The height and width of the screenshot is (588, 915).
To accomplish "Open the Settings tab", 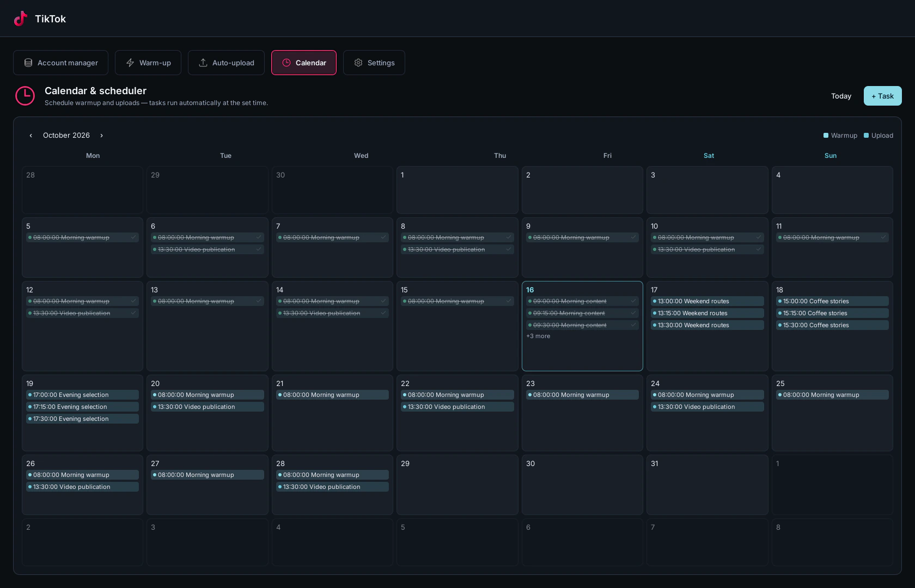I will [374, 63].
